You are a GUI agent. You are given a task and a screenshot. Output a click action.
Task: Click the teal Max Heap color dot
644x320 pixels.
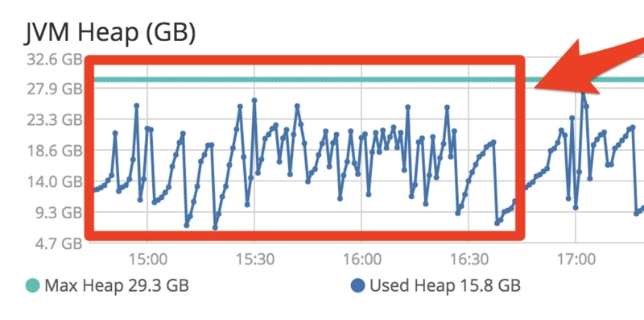click(x=32, y=285)
